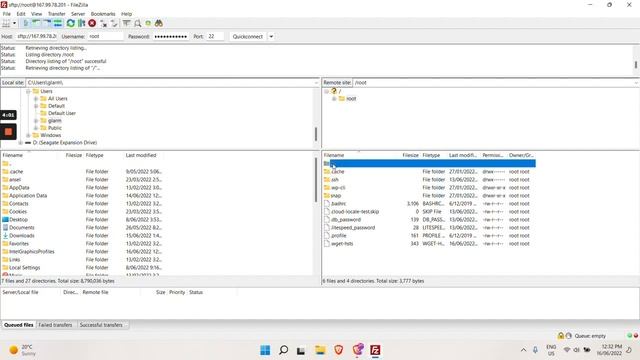
Task: Open directory listing filters icon
Action: tap(127, 23)
